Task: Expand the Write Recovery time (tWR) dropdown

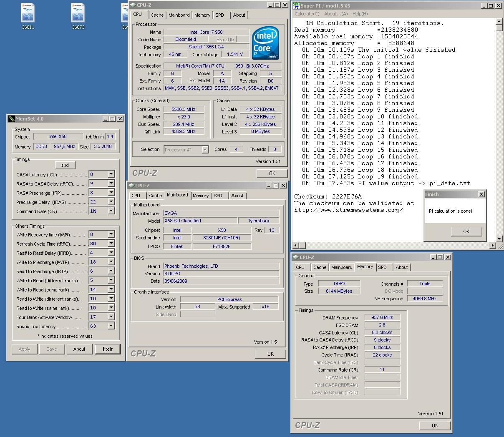Action: 111,234
